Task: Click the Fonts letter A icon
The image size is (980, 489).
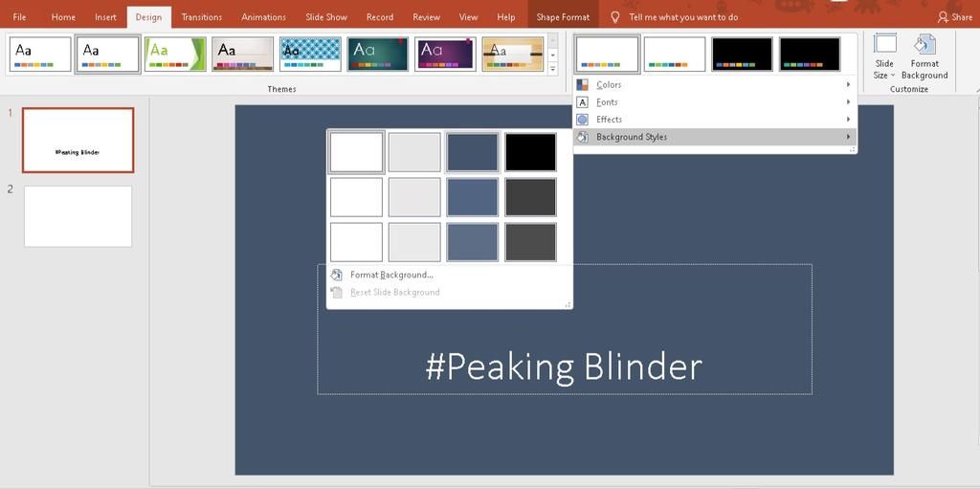Action: point(583,102)
